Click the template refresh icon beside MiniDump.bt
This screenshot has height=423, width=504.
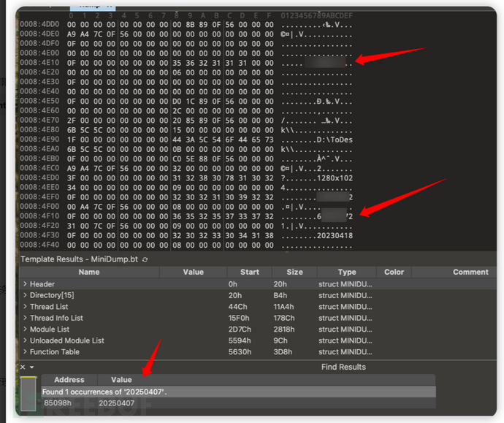145,259
